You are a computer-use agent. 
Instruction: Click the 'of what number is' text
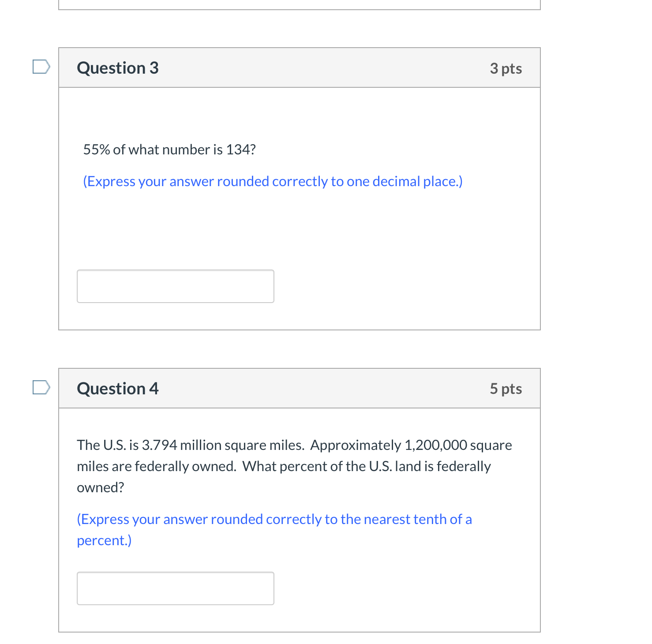click(168, 150)
